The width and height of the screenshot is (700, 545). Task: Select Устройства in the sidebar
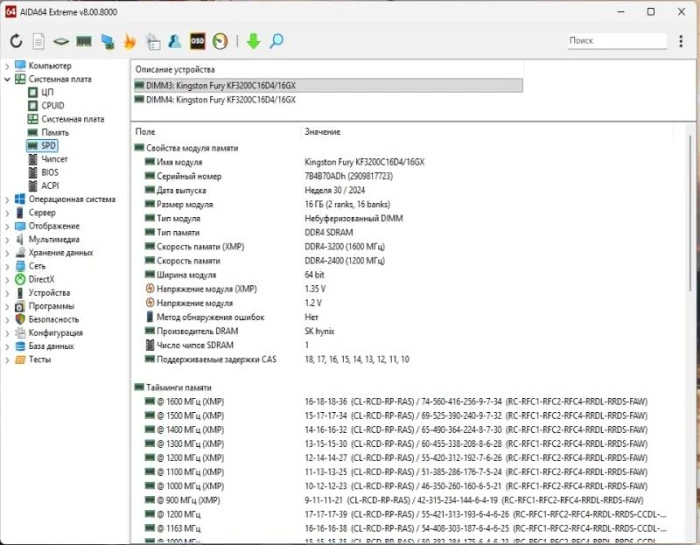[x=49, y=293]
